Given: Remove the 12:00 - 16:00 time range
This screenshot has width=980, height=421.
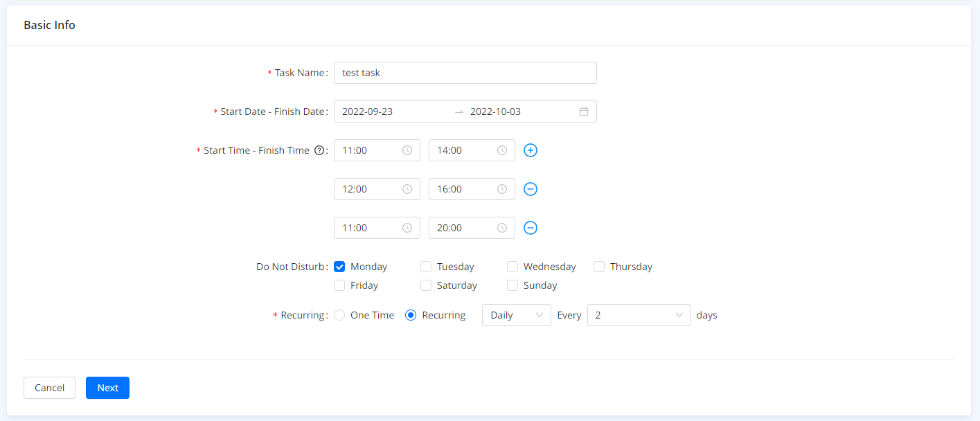Looking at the screenshot, I should (531, 189).
